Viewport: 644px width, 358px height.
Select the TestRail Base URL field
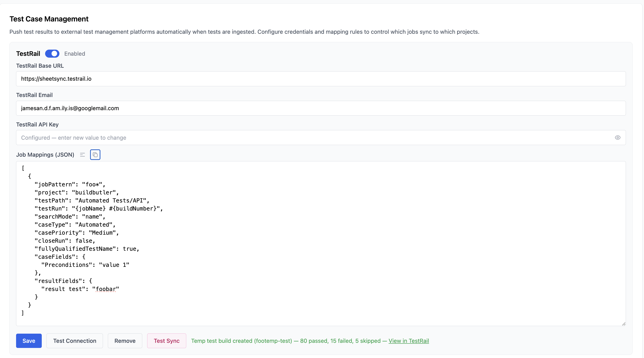[x=320, y=79]
